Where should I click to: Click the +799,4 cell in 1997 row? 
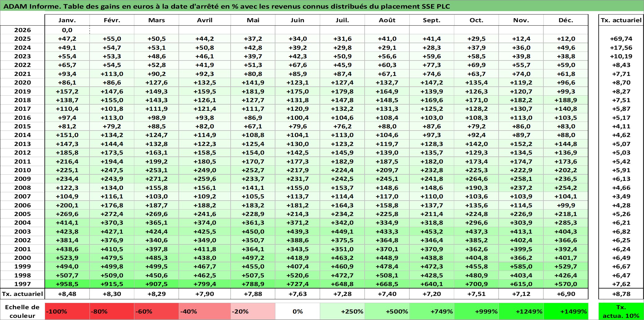205,284
